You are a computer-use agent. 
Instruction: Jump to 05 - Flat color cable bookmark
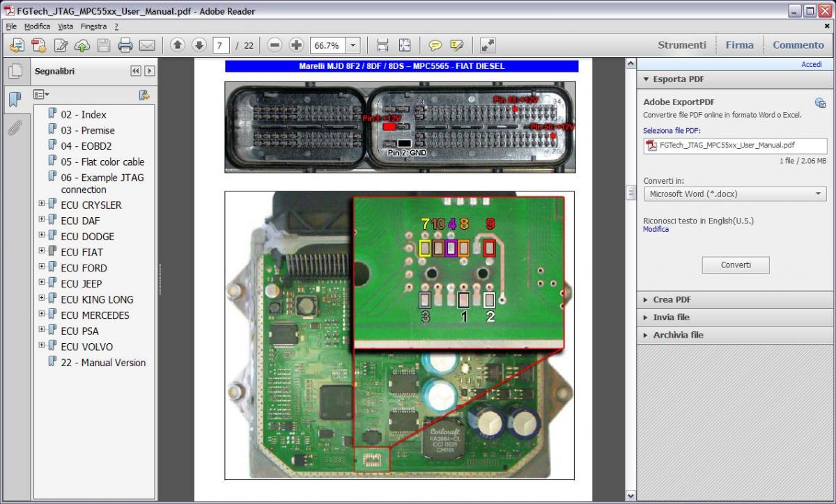click(x=102, y=162)
